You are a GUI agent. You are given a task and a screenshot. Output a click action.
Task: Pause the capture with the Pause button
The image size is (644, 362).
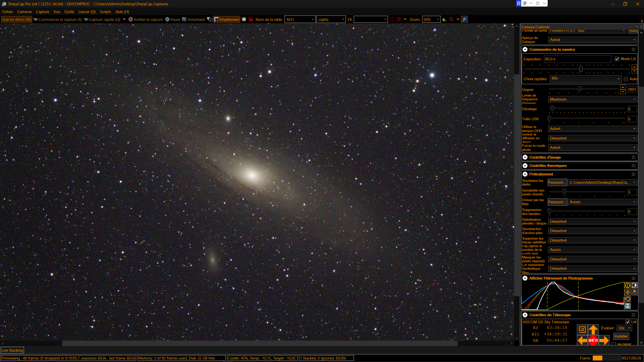(173, 19)
